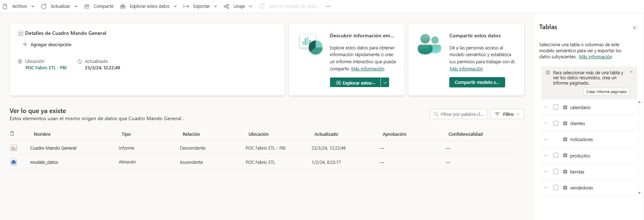Screen dimensions: 644x220
Task: Click the Compartir modelo s... button
Action: tap(477, 82)
